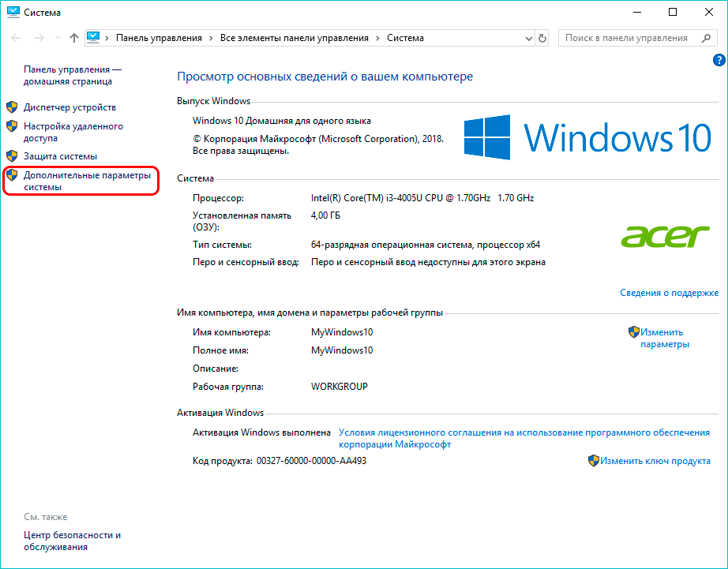
Task: Open Диспетчер устройств link
Action: click(69, 107)
